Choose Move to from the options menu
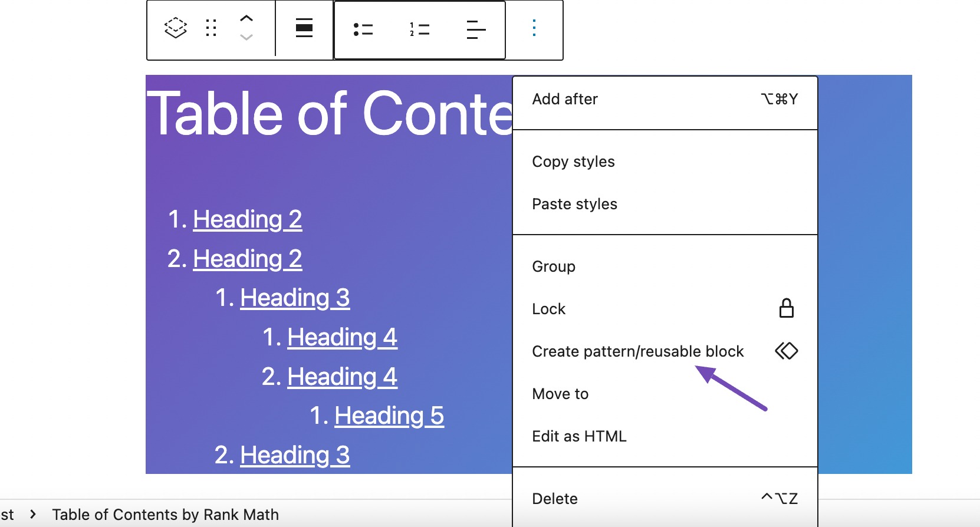 (665, 394)
